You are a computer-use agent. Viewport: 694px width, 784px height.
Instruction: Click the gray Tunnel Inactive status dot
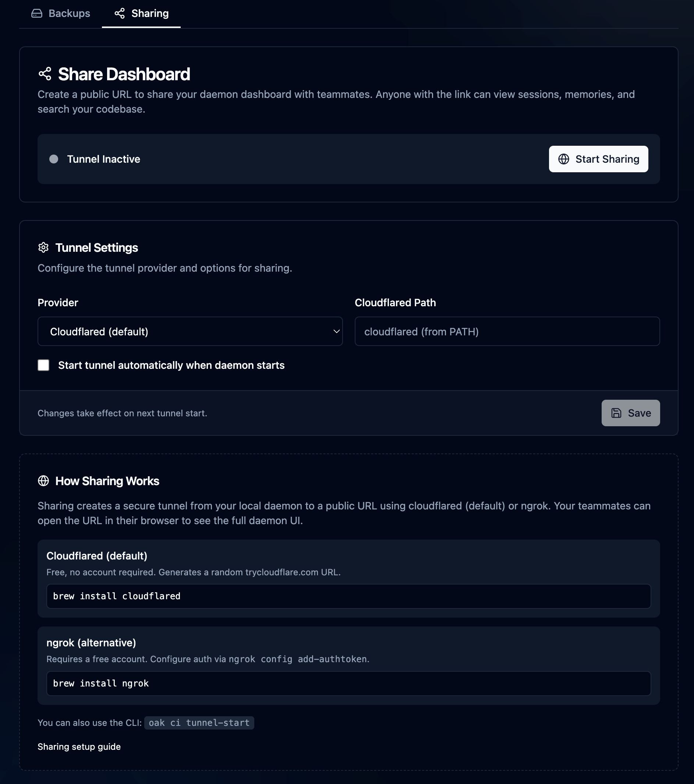(x=54, y=159)
